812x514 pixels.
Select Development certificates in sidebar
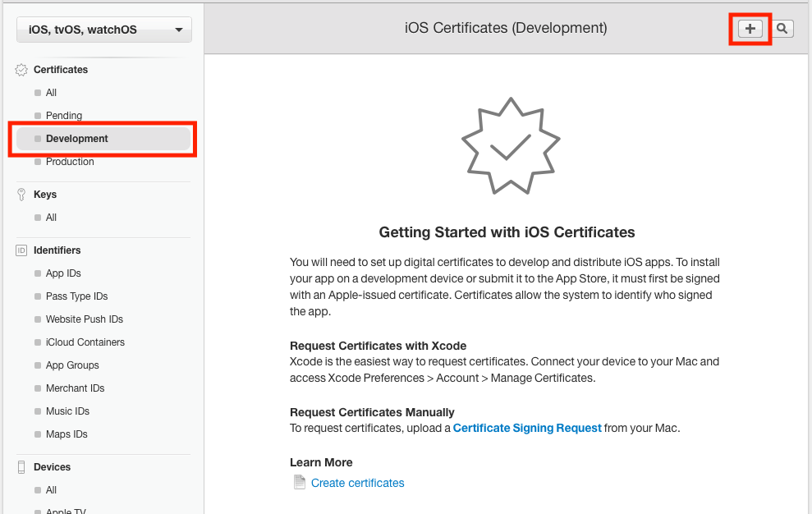coord(103,138)
